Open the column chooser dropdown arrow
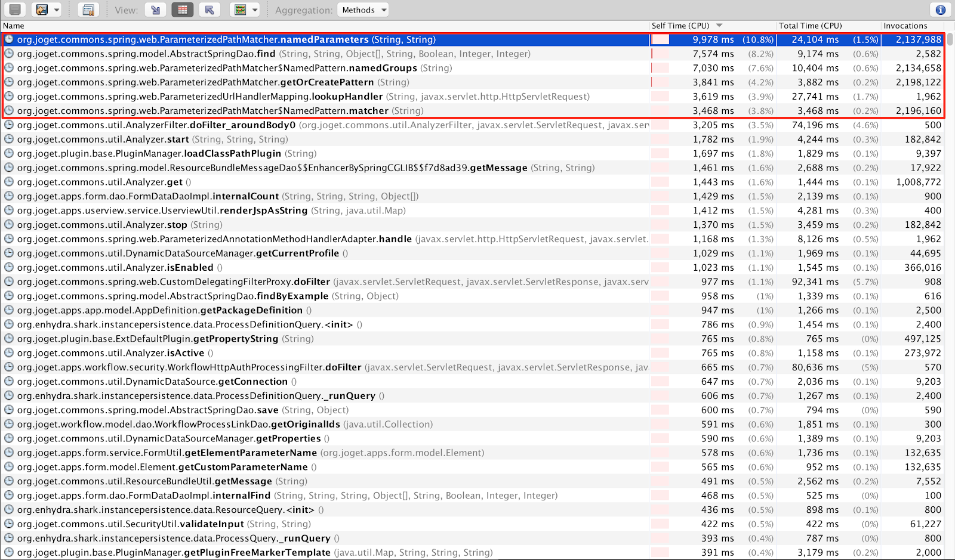The image size is (955, 560). [255, 10]
